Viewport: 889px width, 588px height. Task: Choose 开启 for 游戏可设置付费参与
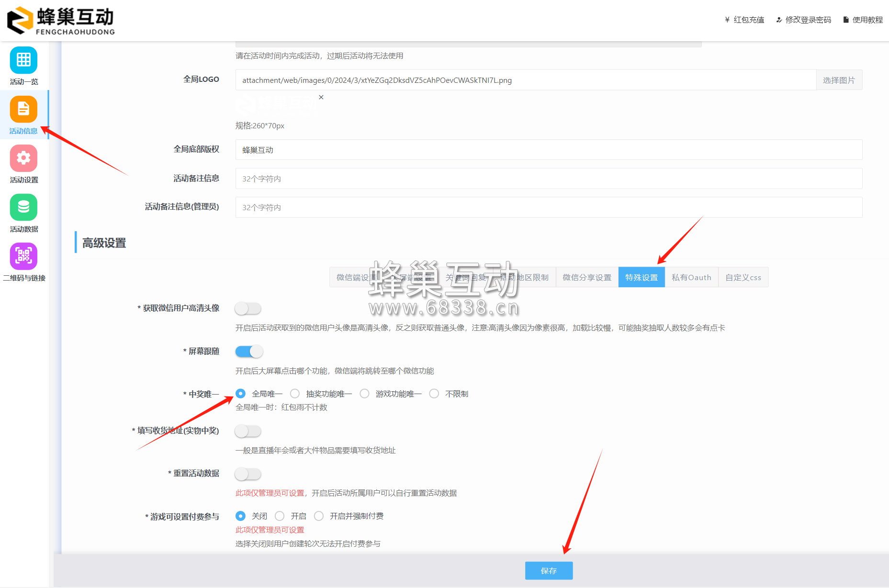(280, 516)
